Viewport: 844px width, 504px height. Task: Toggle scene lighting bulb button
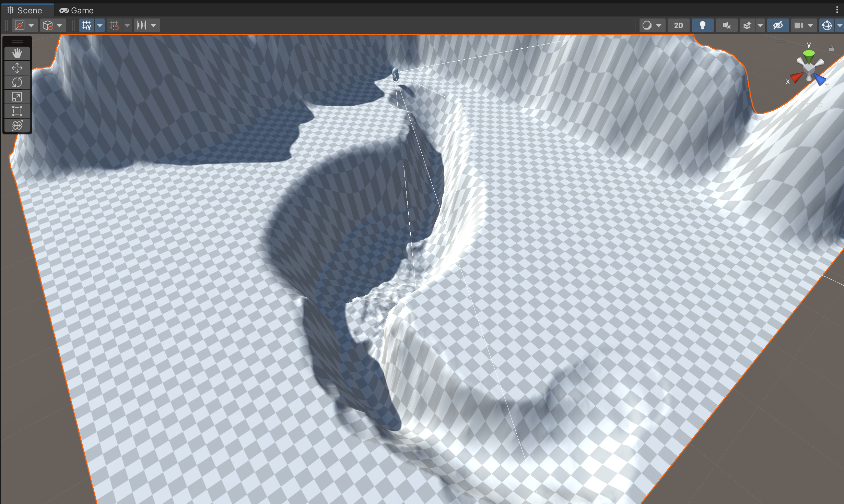pos(702,25)
